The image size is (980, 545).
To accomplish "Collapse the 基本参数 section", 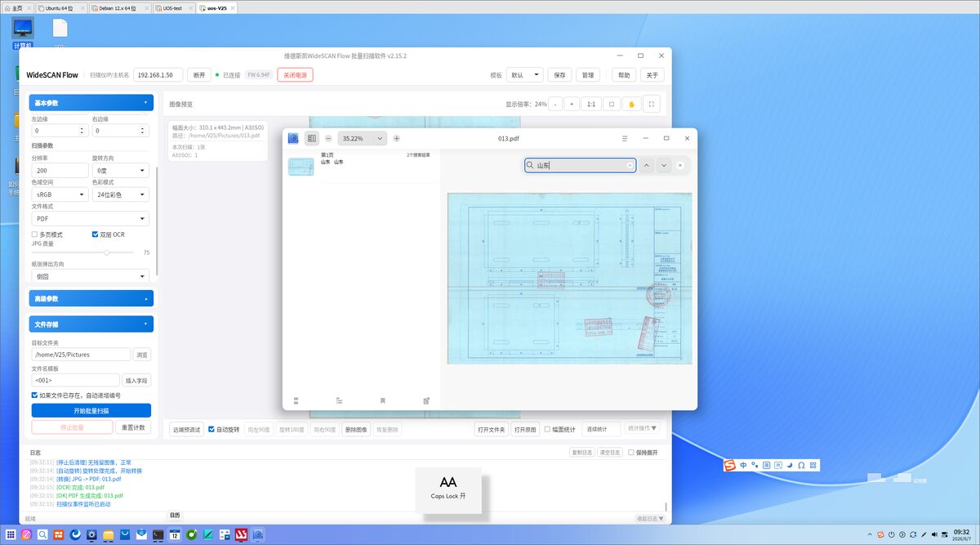I will pyautogui.click(x=91, y=103).
